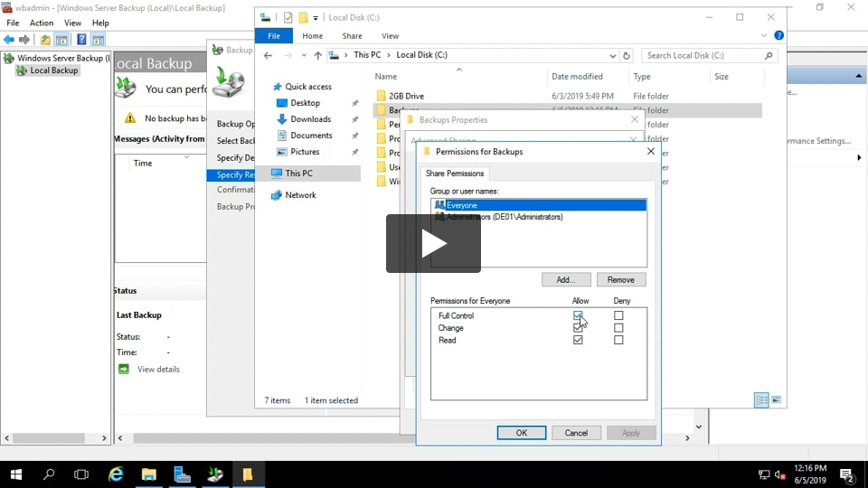This screenshot has width=868, height=488.
Task: Click the Downloads icon in Quick access
Action: click(282, 119)
